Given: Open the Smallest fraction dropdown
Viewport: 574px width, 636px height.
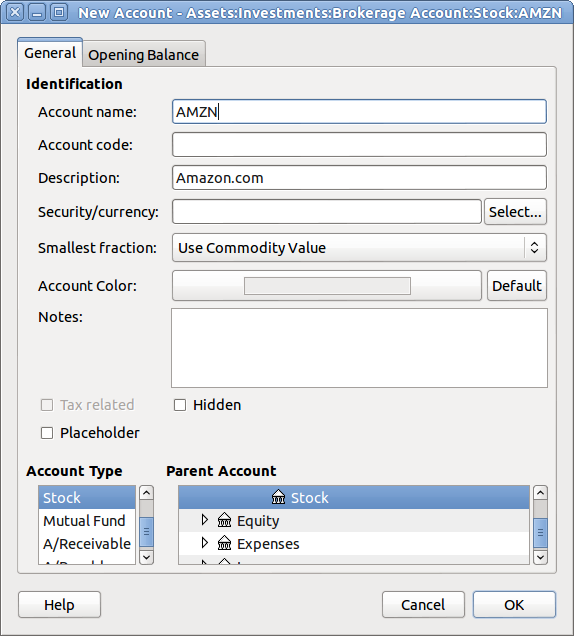Looking at the screenshot, I should 359,247.
